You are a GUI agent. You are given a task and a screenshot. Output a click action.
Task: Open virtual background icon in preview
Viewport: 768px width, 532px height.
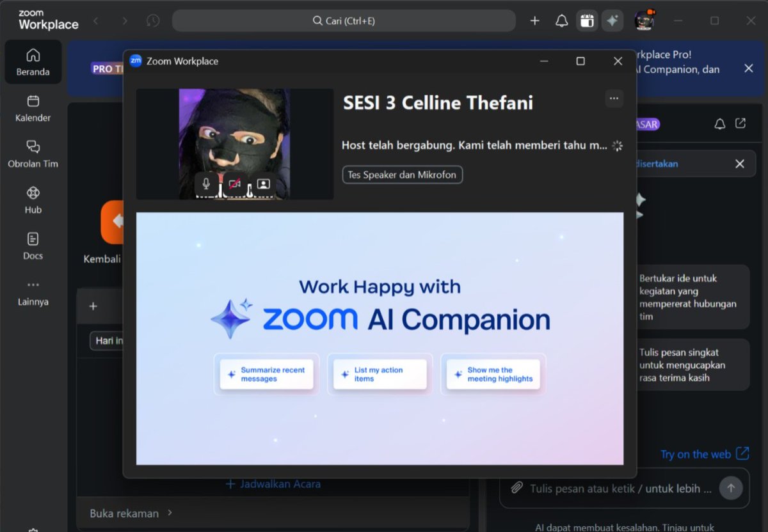pyautogui.click(x=263, y=184)
